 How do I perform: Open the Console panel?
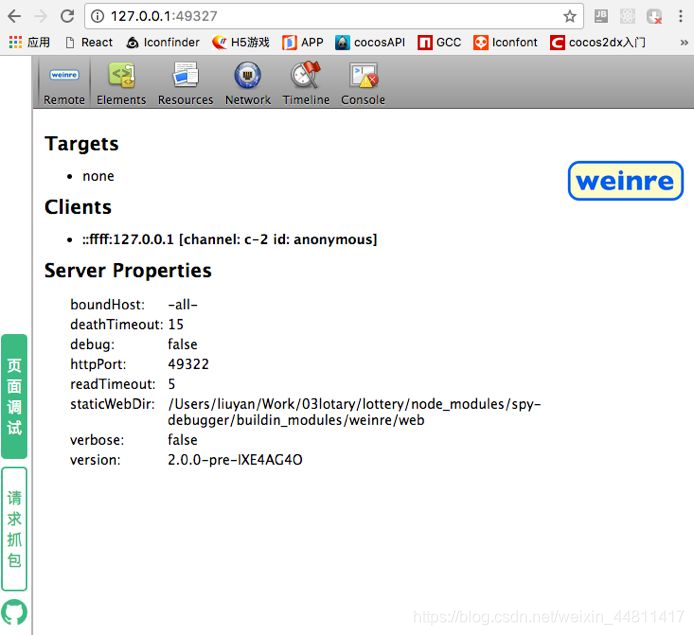(363, 84)
